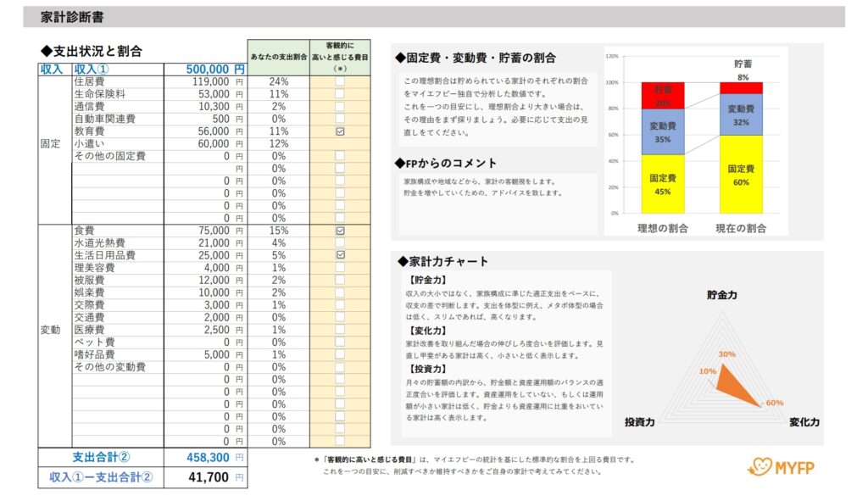
Task: Click the yellow 固定費 60% bar segment
Action: pyautogui.click(x=741, y=175)
